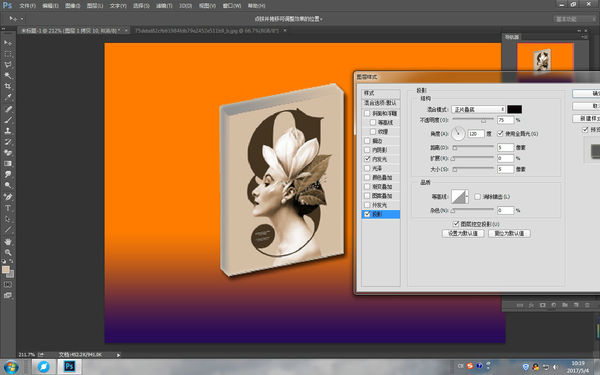Click the angle dial control

[x=458, y=134]
